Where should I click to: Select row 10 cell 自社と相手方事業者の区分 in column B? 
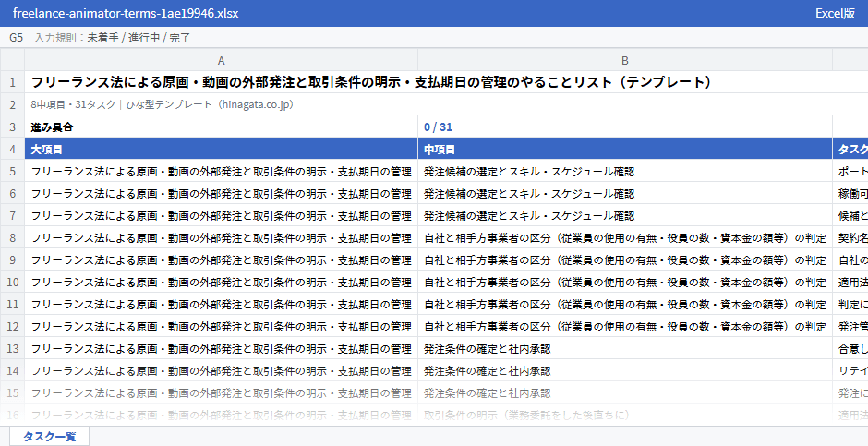pos(625,282)
